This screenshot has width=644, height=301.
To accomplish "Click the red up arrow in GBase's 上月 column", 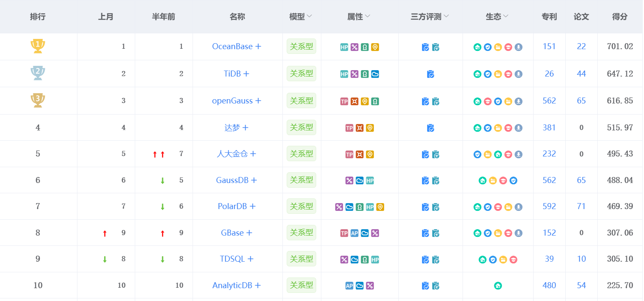I will click(x=105, y=233).
